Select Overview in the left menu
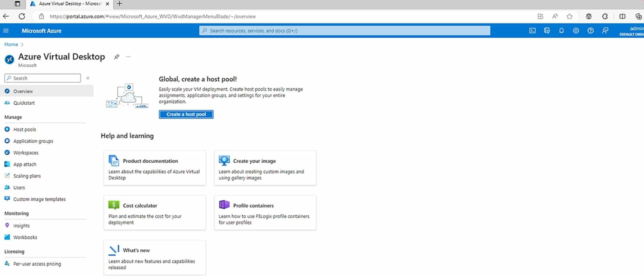Image resolution: width=644 pixels, height=276 pixels. [x=47, y=91]
